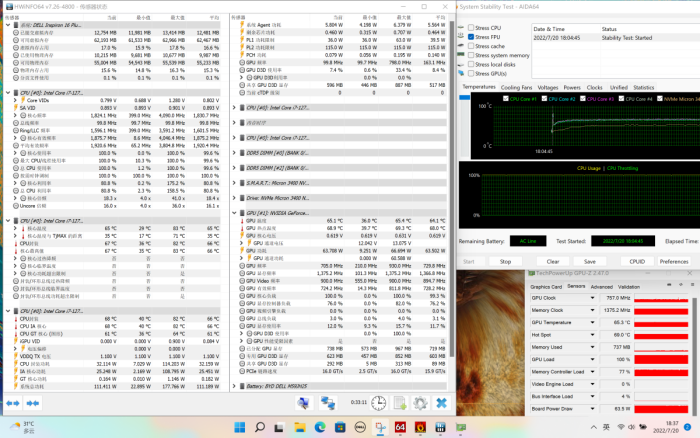The width and height of the screenshot is (700, 438).
Task: Switch to FurMark flame taskbar icon
Action: tap(420, 427)
